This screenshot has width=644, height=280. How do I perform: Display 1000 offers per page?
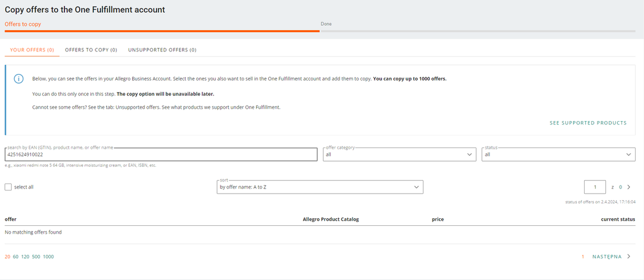[x=48, y=257]
